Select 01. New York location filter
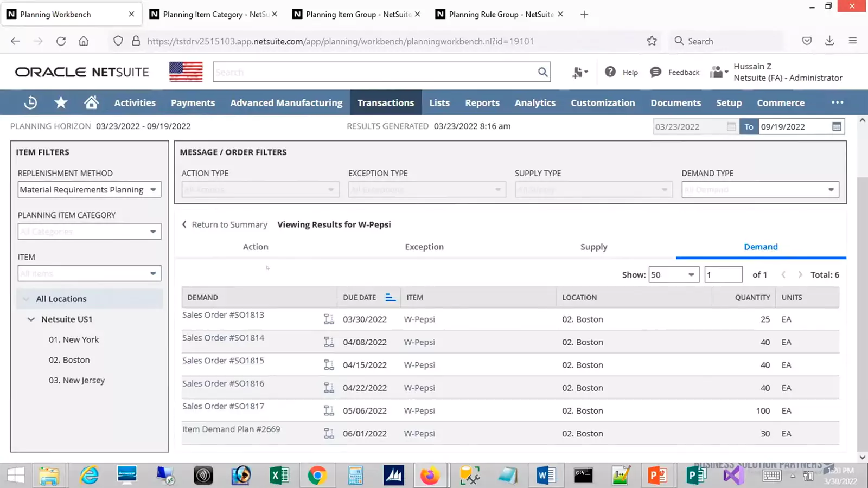Viewport: 868px width, 488px height. 74,339
